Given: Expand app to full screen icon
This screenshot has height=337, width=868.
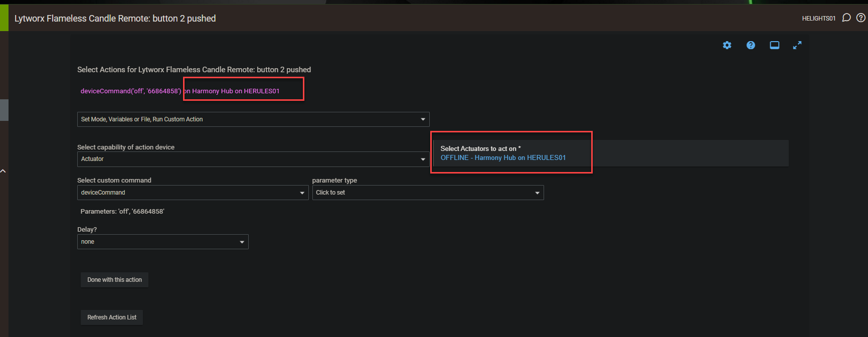Looking at the screenshot, I should (x=797, y=45).
